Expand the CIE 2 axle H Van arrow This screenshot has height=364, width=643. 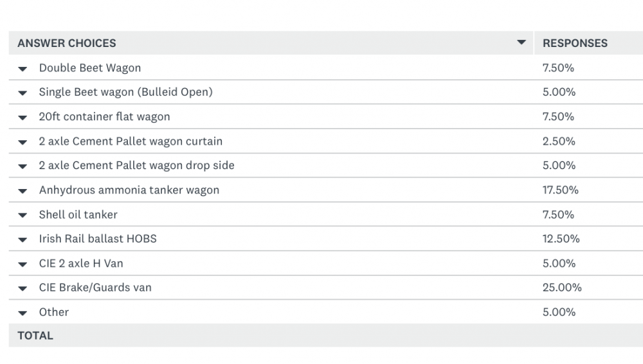pos(23,264)
